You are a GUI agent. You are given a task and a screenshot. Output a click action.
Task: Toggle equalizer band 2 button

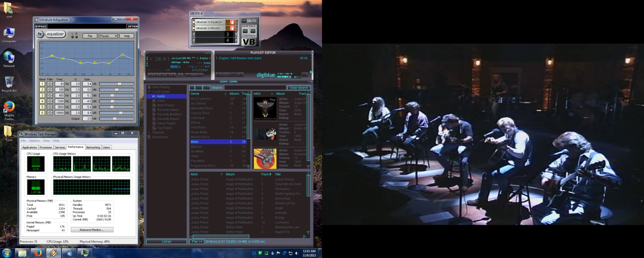(x=42, y=89)
